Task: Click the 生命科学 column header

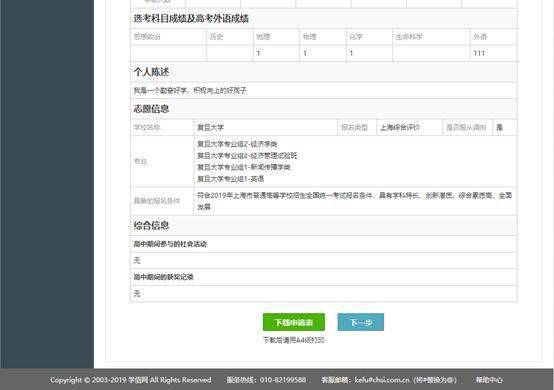Action: pos(409,37)
